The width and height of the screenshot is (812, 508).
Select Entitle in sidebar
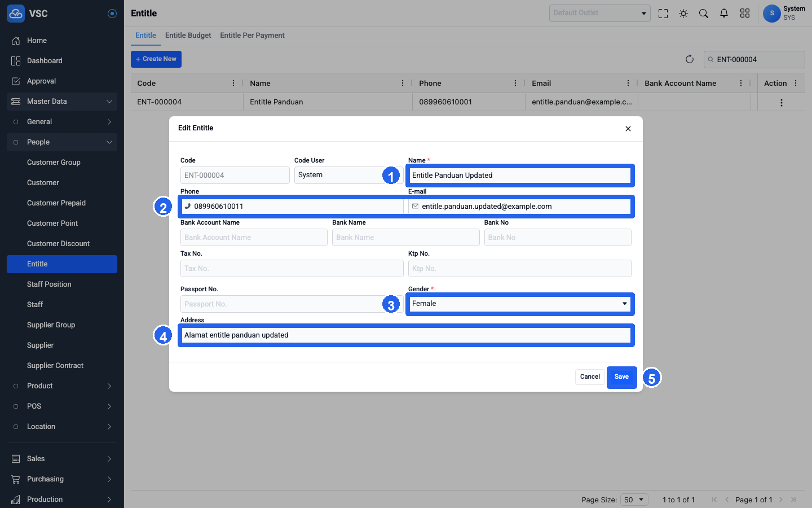tap(62, 264)
